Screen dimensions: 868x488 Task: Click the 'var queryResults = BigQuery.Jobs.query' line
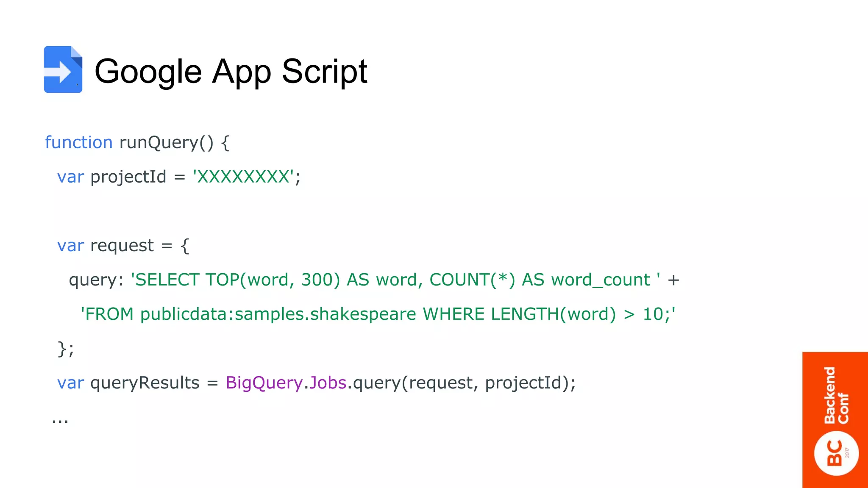(317, 383)
